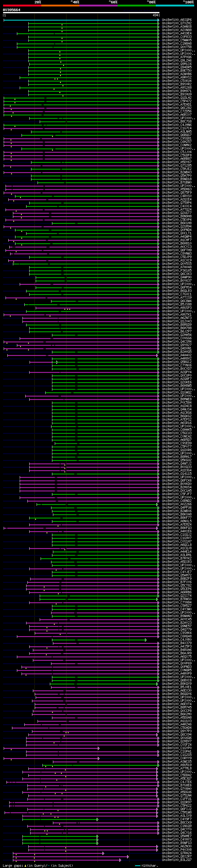The height and width of the screenshot is (868, 197).
Task: Select the UniRef100_Q6C282 label
Action: point(177,108)
